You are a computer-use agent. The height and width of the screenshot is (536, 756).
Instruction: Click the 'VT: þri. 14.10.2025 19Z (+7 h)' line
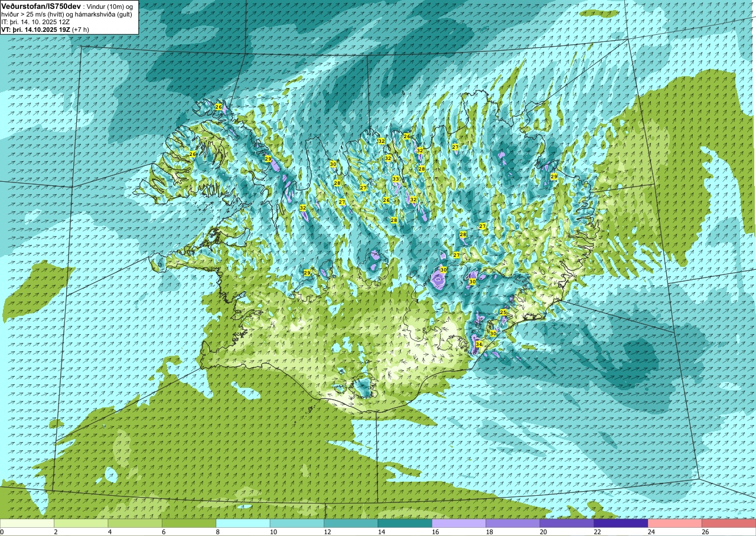pos(45,30)
